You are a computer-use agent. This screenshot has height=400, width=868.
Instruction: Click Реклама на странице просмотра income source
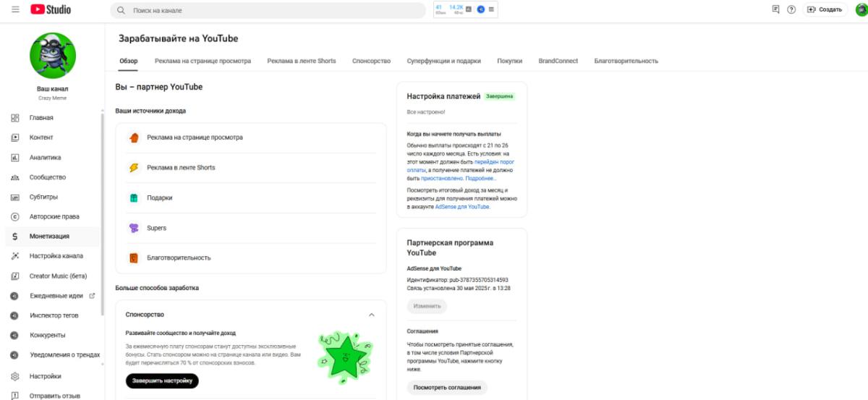251,137
